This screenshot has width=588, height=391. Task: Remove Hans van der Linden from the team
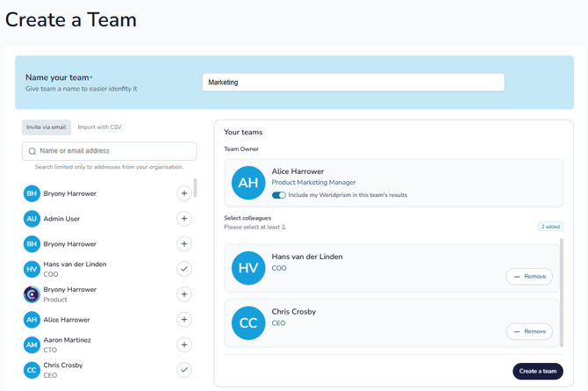[x=529, y=277]
